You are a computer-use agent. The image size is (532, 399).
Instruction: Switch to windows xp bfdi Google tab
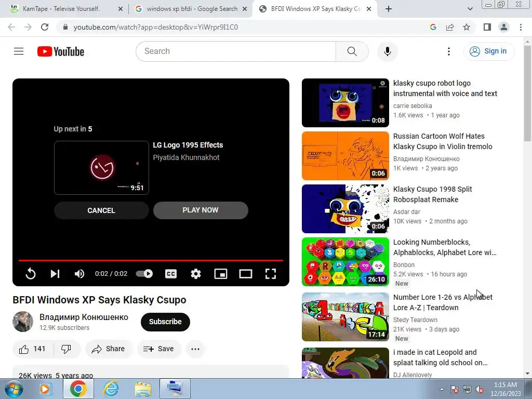coord(192,9)
